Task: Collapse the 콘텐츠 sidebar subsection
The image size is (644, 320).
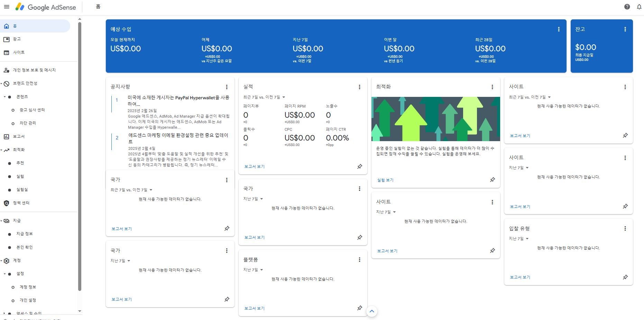Action: 5,97
